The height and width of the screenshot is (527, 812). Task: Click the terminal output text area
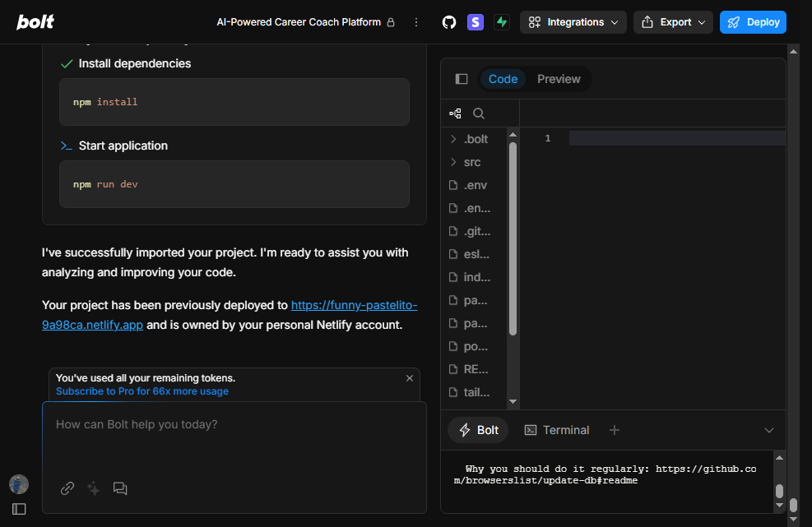click(606, 482)
